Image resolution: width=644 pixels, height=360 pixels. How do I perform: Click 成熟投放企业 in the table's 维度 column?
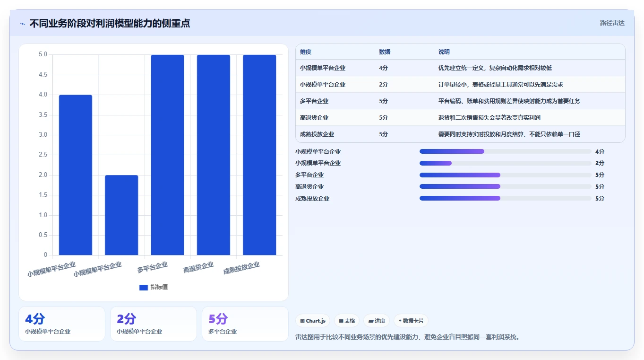(x=317, y=134)
